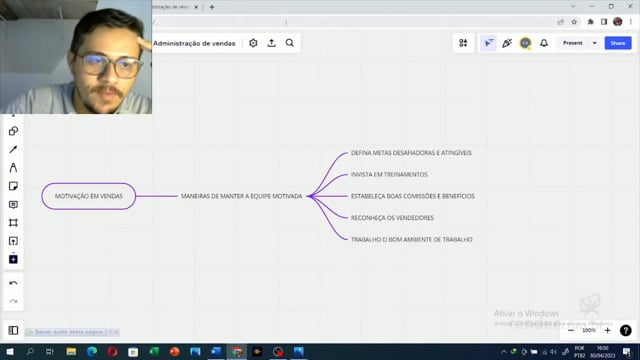Screen dimensions: 640x360
Task: Open the apps and tools grid icon
Action: point(463,43)
